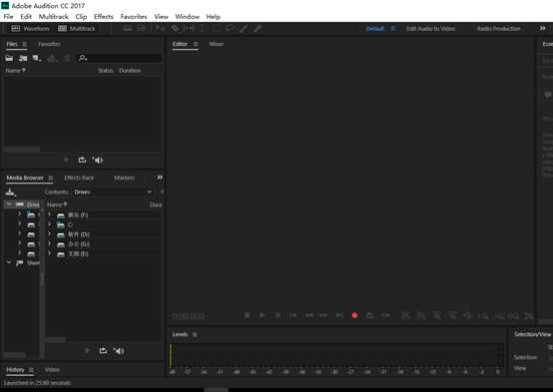
Task: Click the Play transport button
Action: pos(263,315)
